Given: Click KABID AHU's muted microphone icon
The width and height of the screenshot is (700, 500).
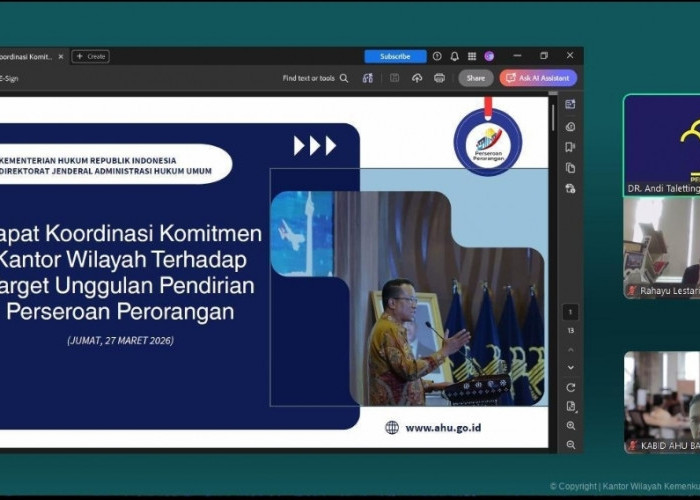Looking at the screenshot, I should tap(632, 446).
